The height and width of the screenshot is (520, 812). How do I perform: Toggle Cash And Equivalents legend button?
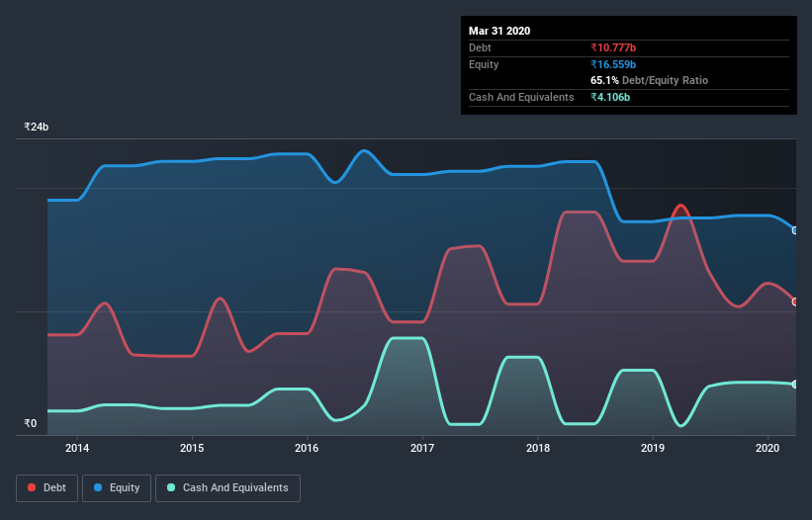pos(227,488)
